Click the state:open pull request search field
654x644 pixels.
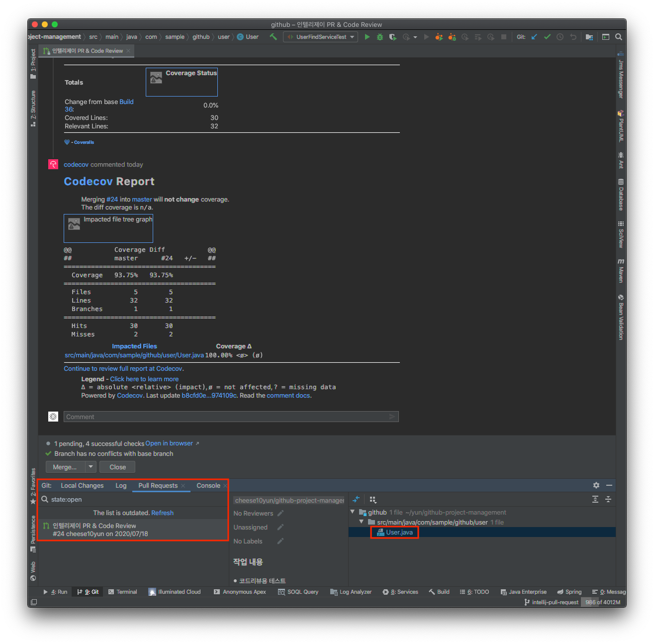coord(132,499)
